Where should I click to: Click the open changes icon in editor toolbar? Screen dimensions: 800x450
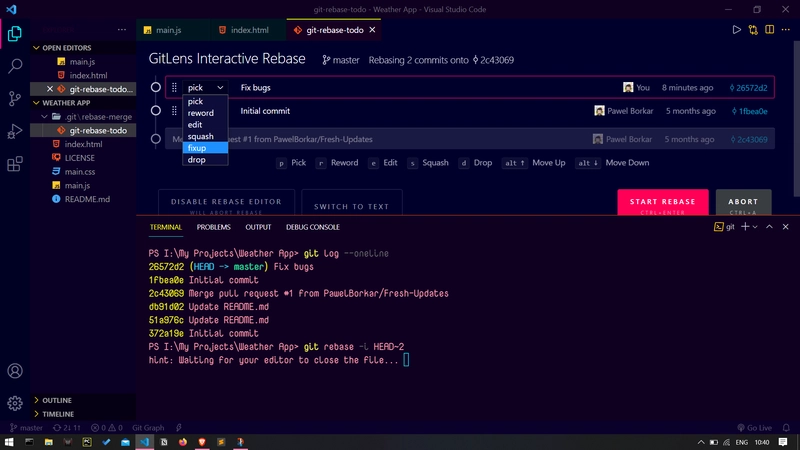point(753,30)
